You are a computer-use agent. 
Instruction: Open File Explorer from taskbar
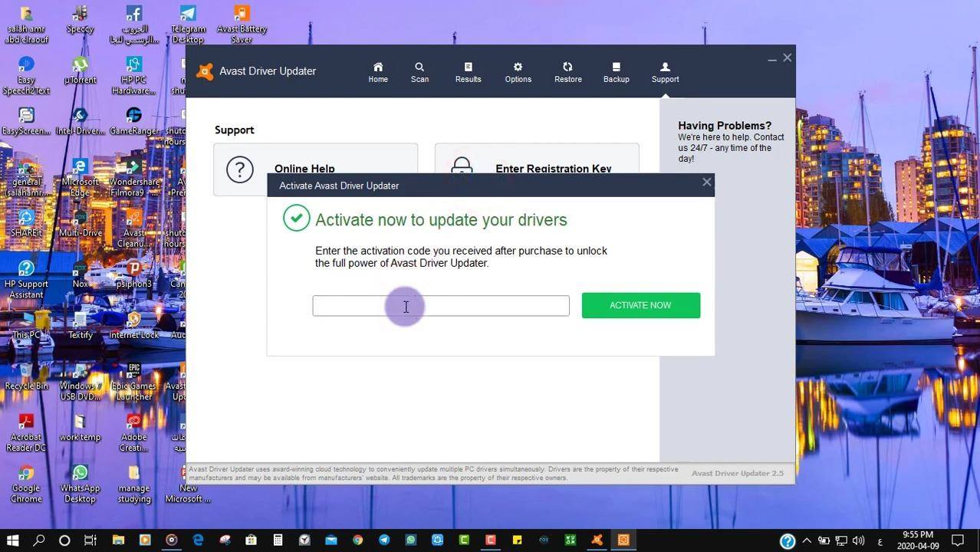pyautogui.click(x=117, y=540)
